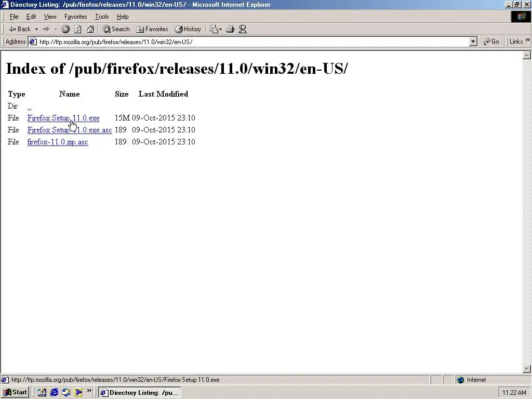Viewport: 532px width, 399px height.
Task: Click the taskbar clock 11:22 AM
Action: click(514, 393)
